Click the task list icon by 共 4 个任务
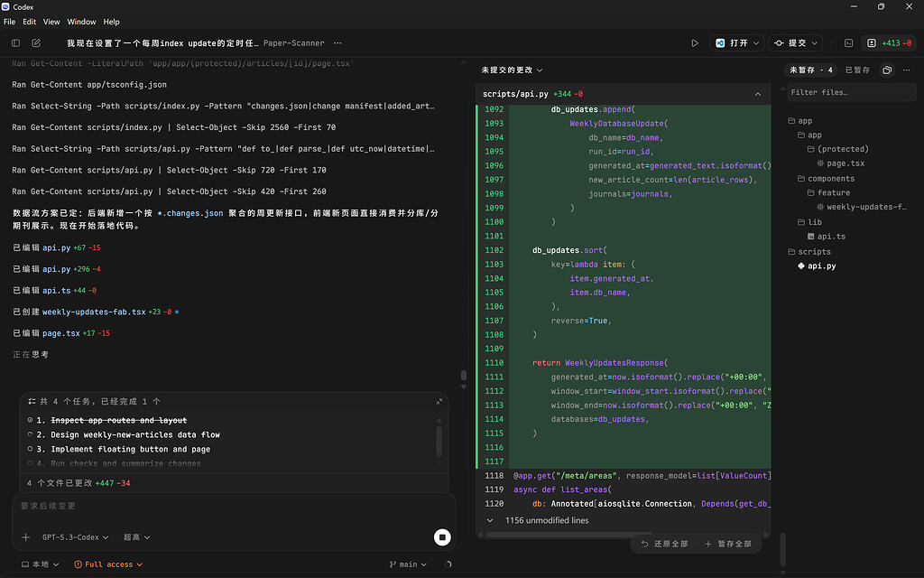924x578 pixels. tap(32, 402)
